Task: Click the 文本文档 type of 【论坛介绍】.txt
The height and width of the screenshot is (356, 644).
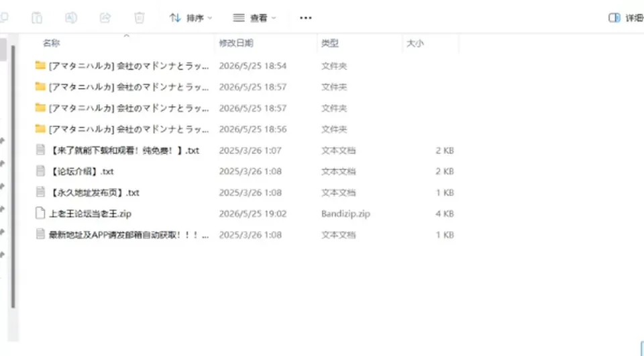Action: 338,171
